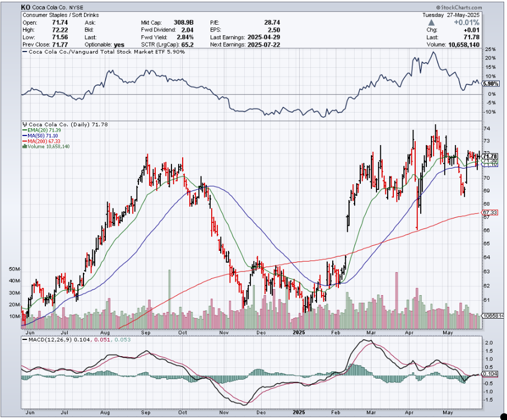The height and width of the screenshot is (420, 507).
Task: Click the Optionable yes value
Action: click(119, 45)
